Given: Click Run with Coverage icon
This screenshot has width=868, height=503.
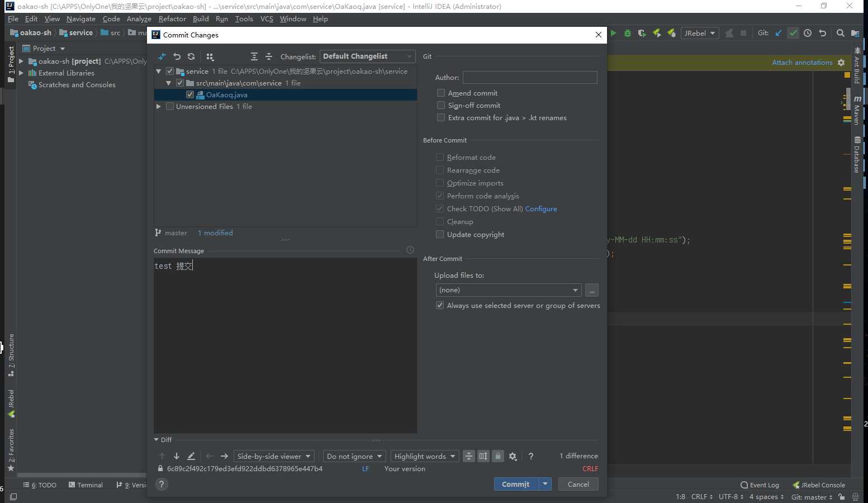Looking at the screenshot, I should point(642,33).
